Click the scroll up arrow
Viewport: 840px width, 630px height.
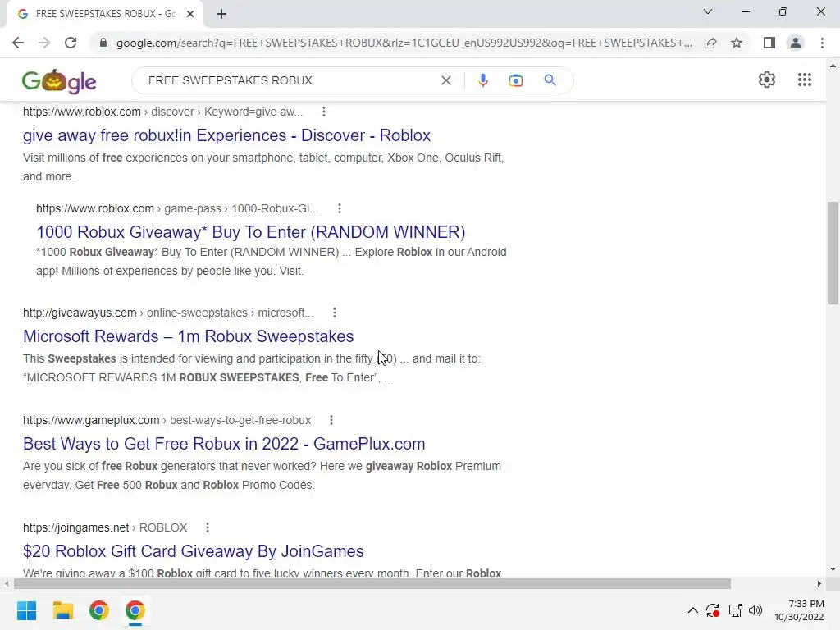pos(833,66)
